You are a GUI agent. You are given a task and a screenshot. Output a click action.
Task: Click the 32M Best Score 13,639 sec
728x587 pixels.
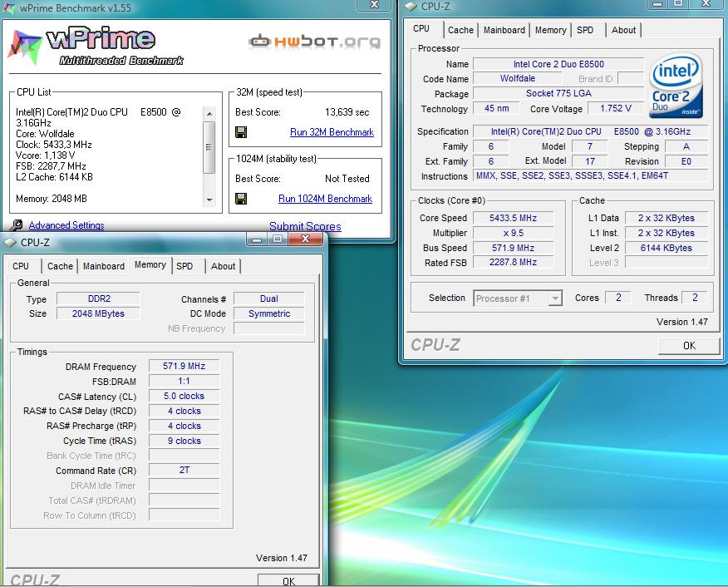pos(347,112)
